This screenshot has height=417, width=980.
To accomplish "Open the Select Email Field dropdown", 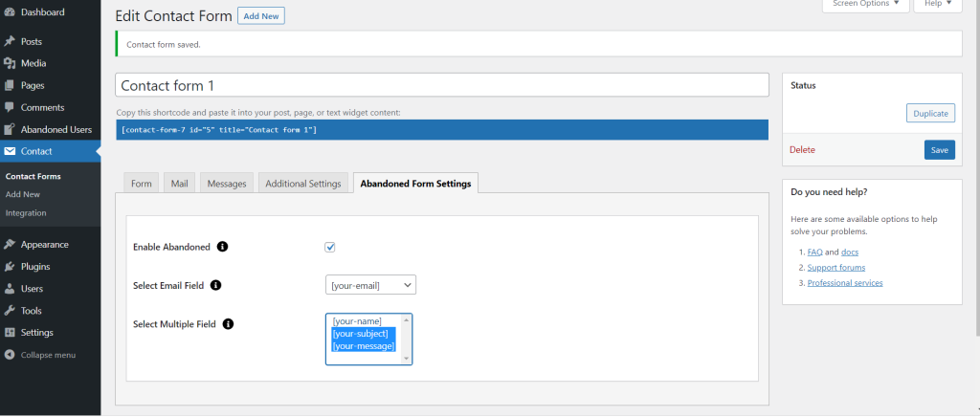I will coord(370,285).
